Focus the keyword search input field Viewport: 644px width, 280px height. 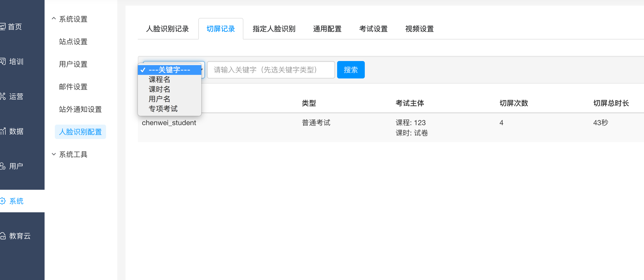click(271, 70)
